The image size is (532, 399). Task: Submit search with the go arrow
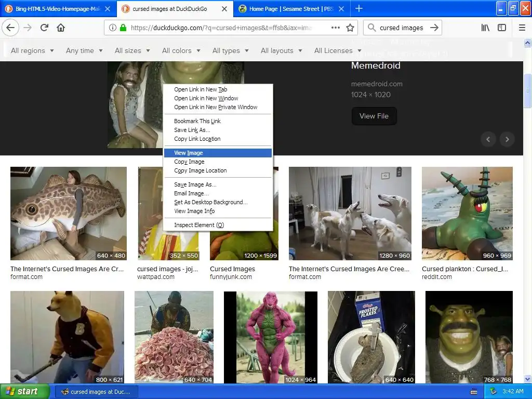tap(434, 28)
